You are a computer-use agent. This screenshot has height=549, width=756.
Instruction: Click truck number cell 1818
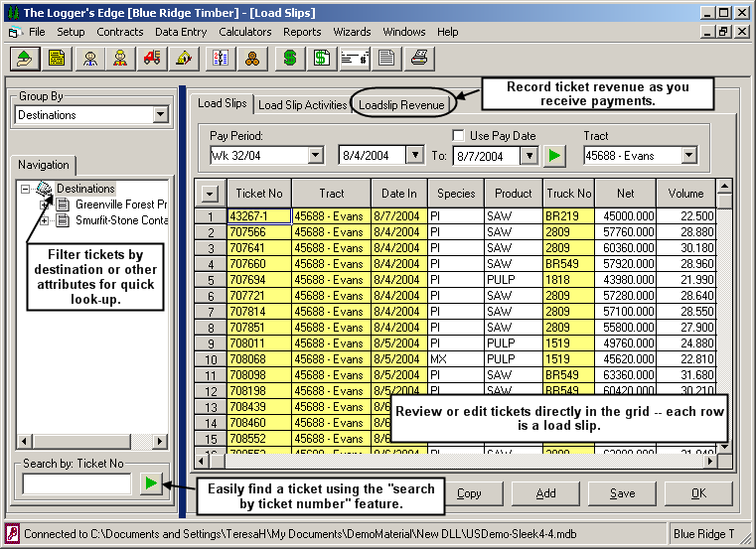point(569,280)
